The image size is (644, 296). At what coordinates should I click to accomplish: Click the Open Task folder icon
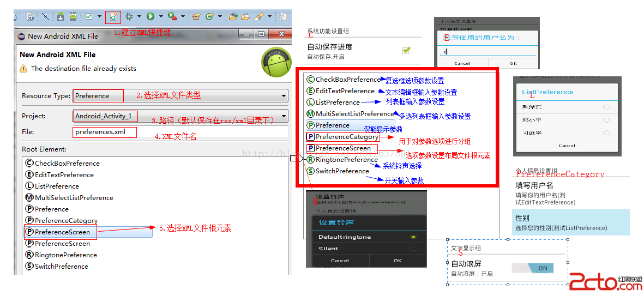coord(245,17)
